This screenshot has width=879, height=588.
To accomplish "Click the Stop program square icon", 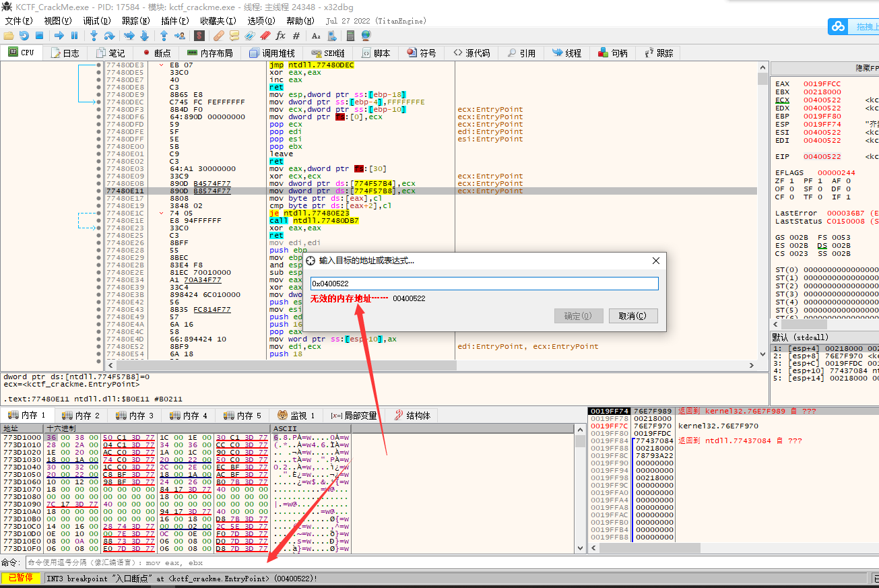I will tap(39, 35).
